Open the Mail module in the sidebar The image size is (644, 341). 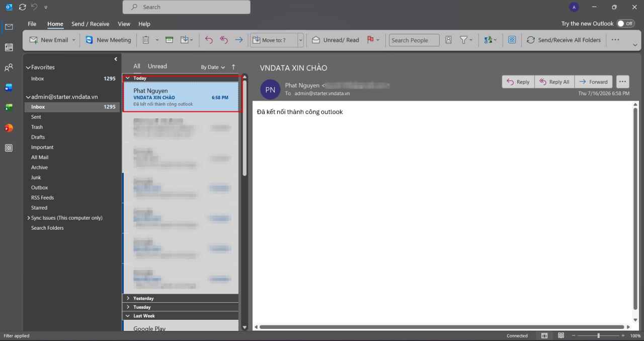coord(9,27)
